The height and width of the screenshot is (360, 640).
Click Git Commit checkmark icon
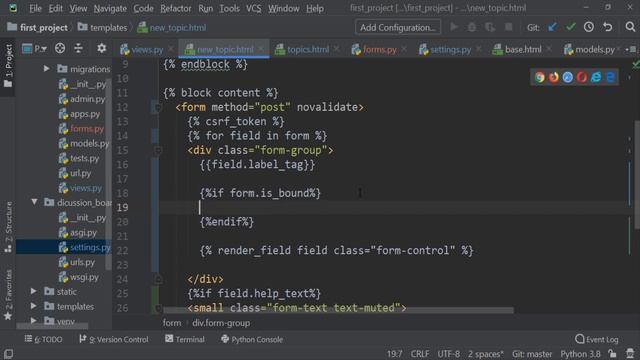pyautogui.click(x=571, y=27)
